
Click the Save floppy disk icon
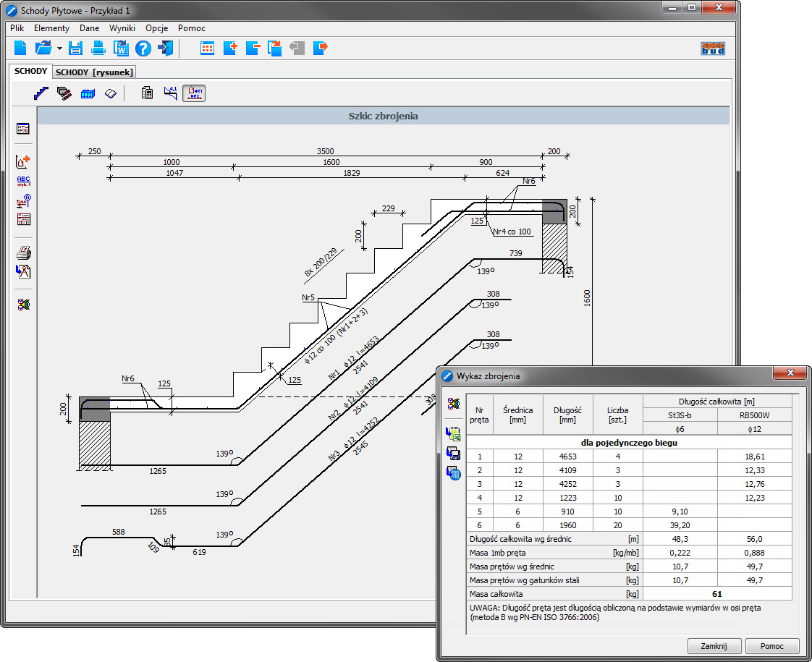76,48
